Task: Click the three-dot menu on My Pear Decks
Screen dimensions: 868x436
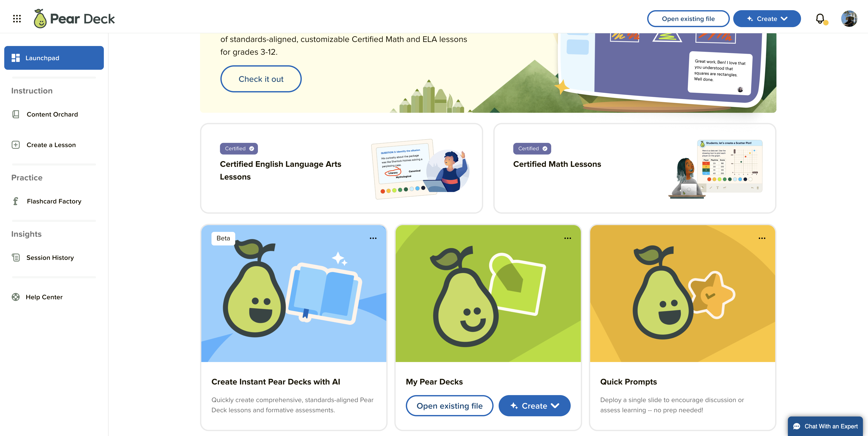Action: pos(567,238)
